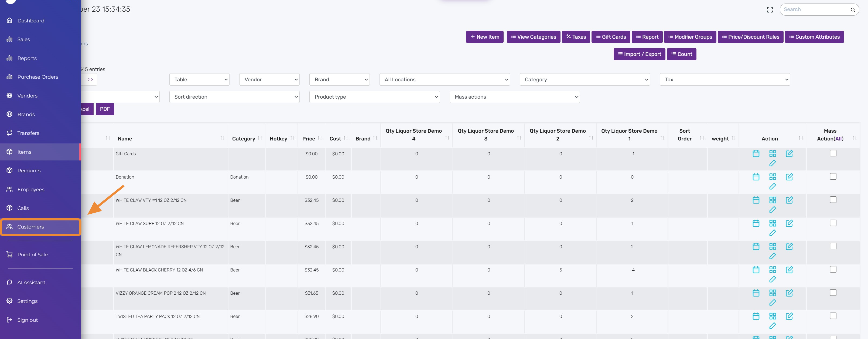Open the Taxes button

(x=576, y=37)
